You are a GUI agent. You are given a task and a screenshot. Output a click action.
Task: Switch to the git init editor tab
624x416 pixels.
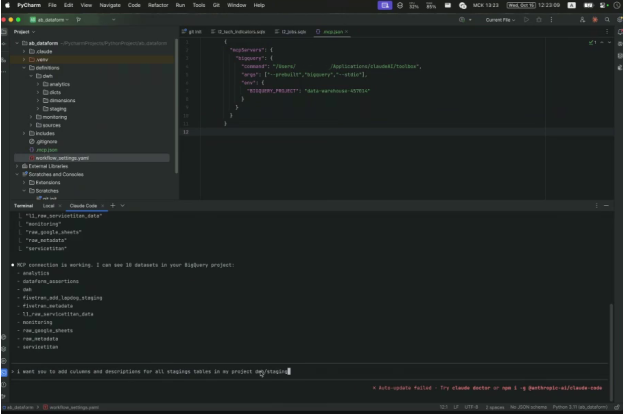194,31
